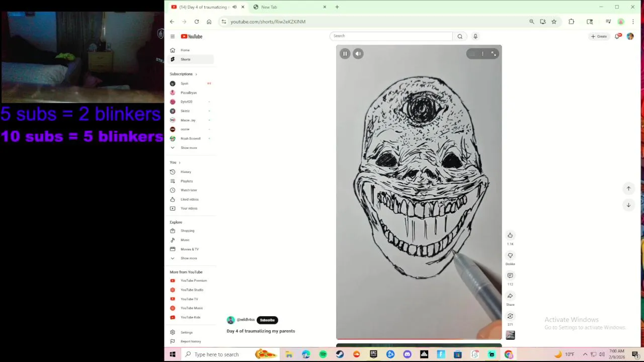Click the Chrome address bar URL
The image size is (644, 362).
tap(268, 22)
